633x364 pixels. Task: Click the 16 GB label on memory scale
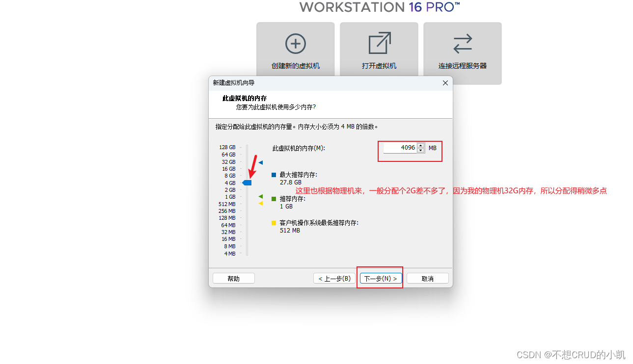tap(228, 169)
